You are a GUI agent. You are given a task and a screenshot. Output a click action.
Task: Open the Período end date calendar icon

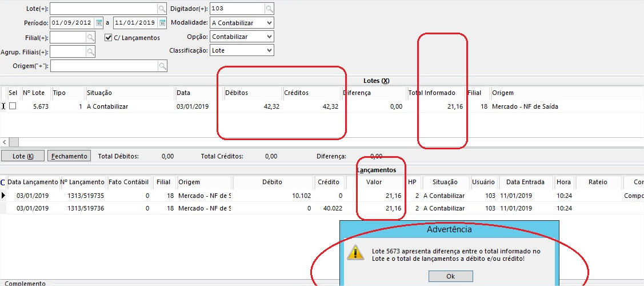coord(162,23)
